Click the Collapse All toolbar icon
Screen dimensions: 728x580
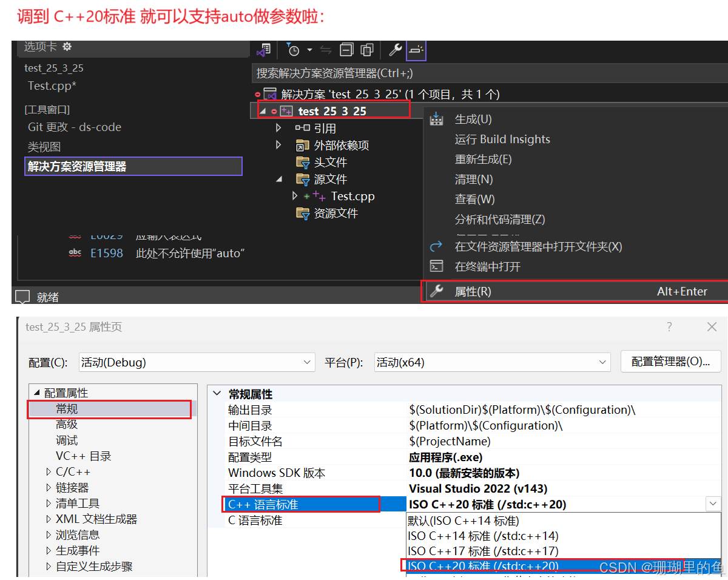click(346, 50)
